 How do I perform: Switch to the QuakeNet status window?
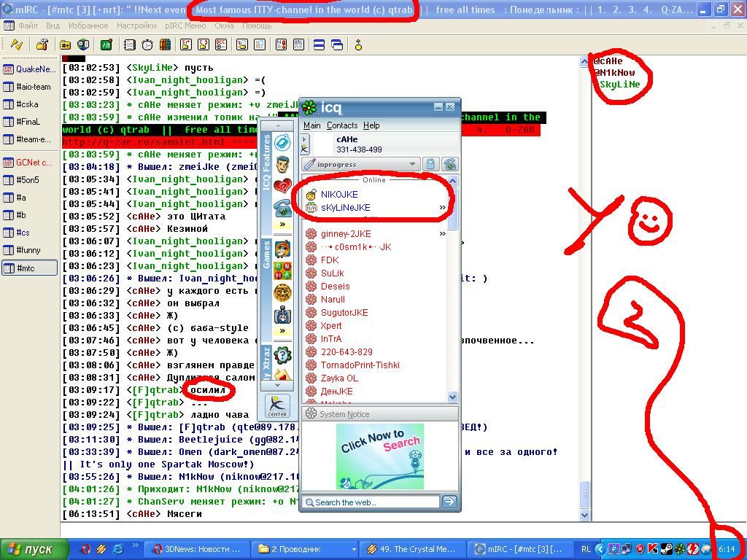29,69
